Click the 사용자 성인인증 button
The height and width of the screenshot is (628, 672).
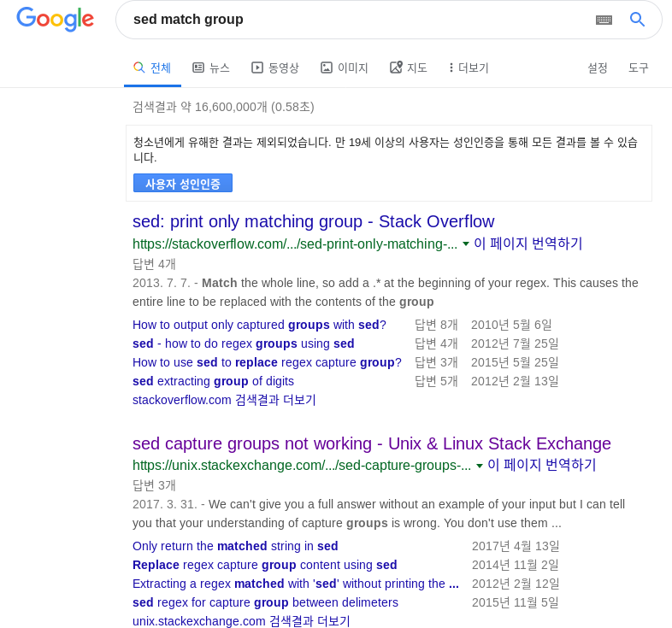(183, 184)
